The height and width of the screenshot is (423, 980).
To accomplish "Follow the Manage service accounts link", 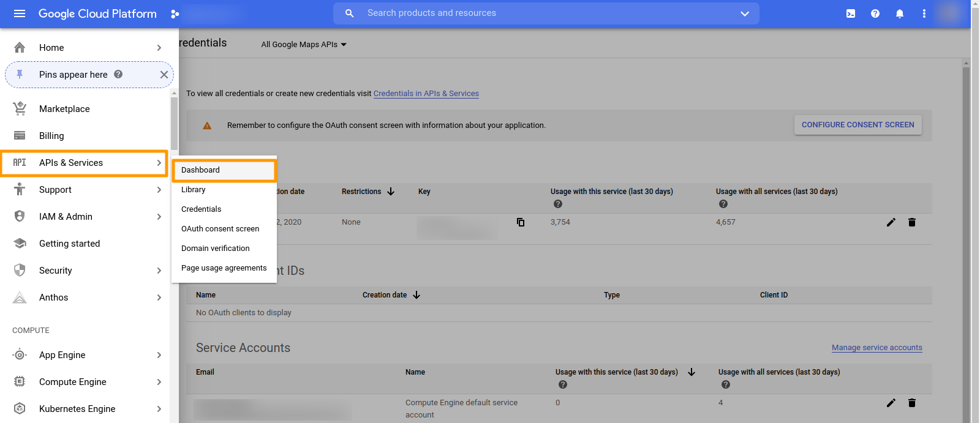I will tap(876, 348).
